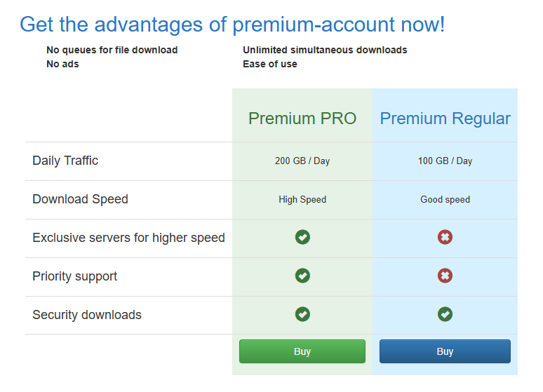Click Regular's Priority support red cross icon
The width and height of the screenshot is (543, 392).
[445, 276]
